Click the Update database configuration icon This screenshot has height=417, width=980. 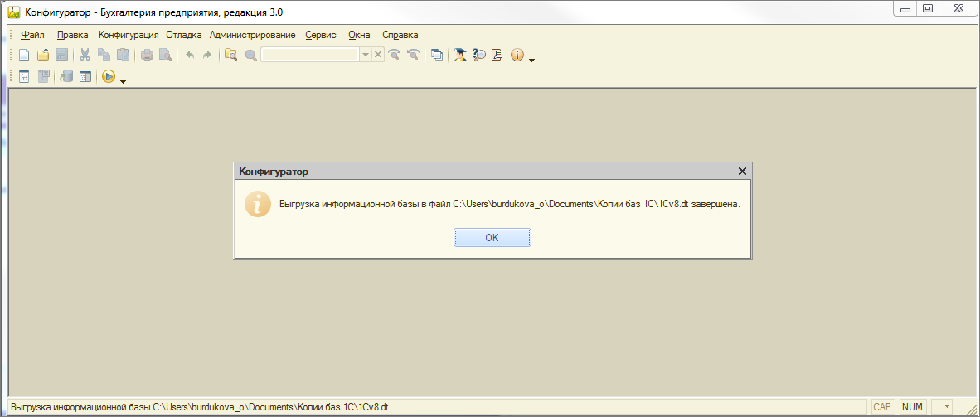pos(66,76)
